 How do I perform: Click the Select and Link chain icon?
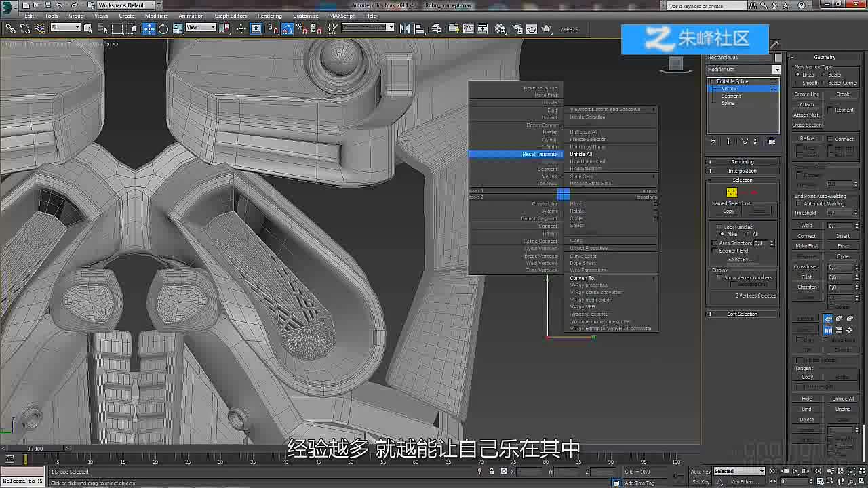10,28
